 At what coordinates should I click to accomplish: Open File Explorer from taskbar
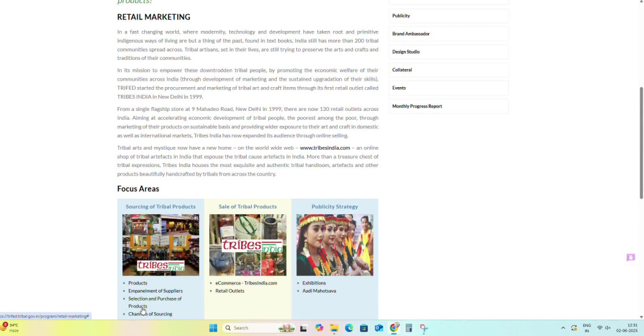point(334,328)
